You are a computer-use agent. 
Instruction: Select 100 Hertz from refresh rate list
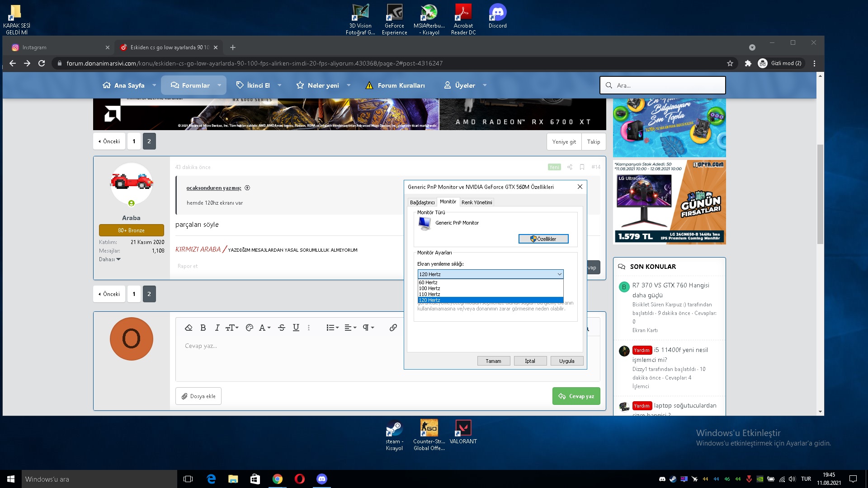[x=491, y=288]
